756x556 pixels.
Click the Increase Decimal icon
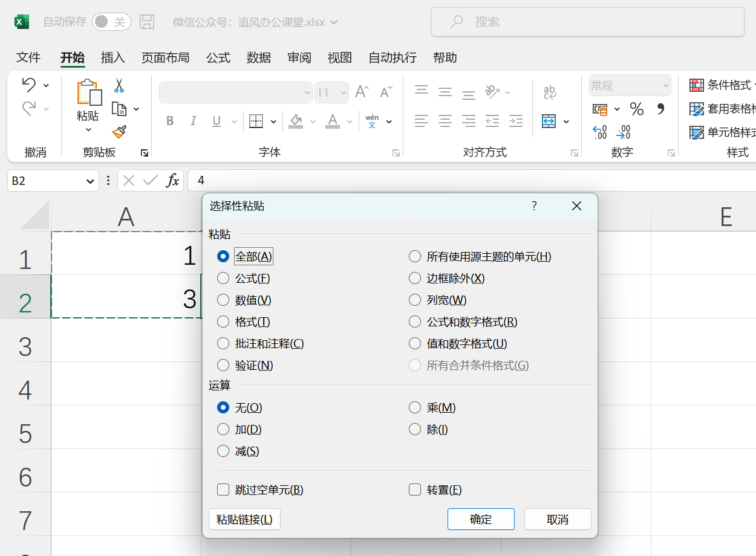(x=599, y=132)
